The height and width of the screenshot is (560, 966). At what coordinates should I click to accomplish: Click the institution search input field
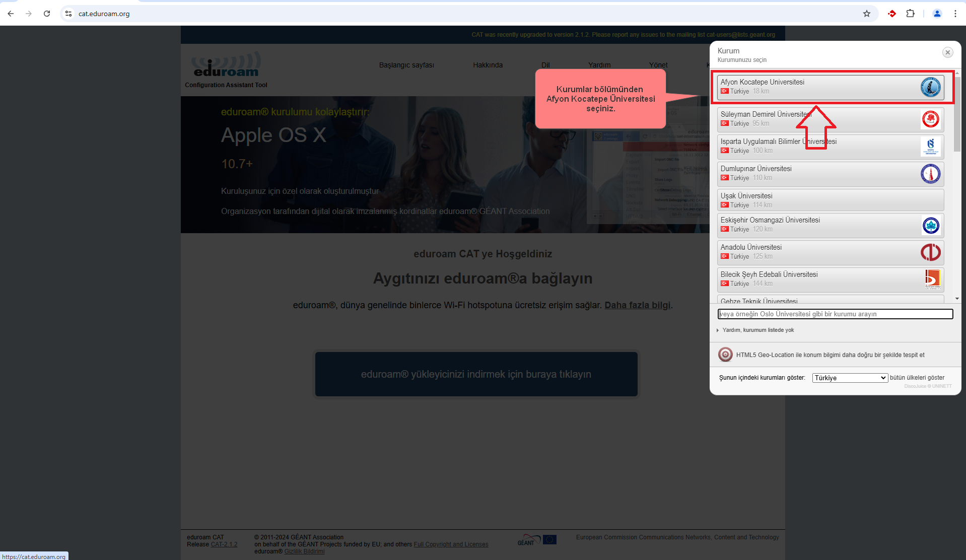(835, 314)
